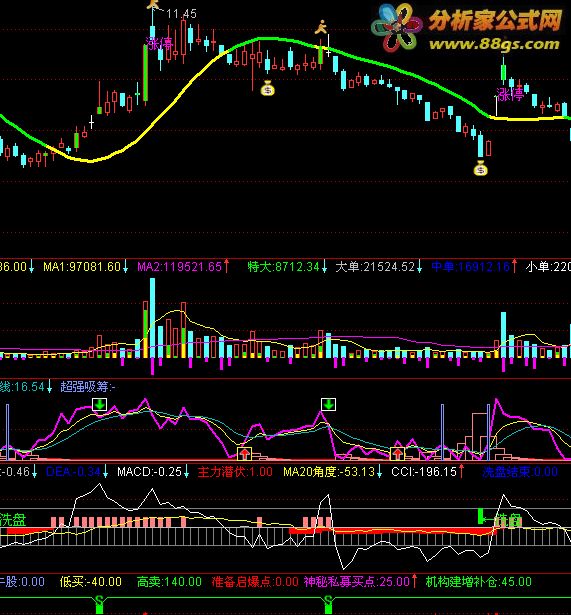The image size is (571, 615).
Task: Click the 11.45 high price label
Action: (181, 14)
